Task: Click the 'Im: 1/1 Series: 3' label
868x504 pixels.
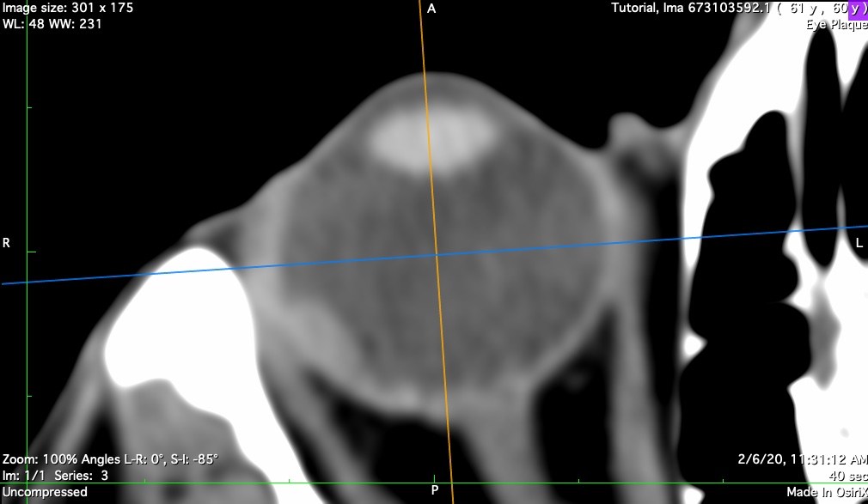Action: 55,475
